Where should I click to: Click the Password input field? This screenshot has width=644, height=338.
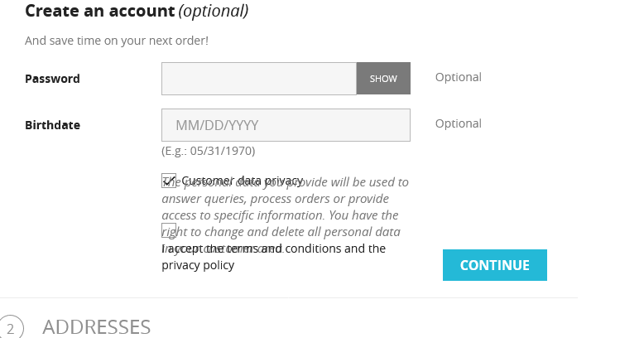[x=258, y=79]
